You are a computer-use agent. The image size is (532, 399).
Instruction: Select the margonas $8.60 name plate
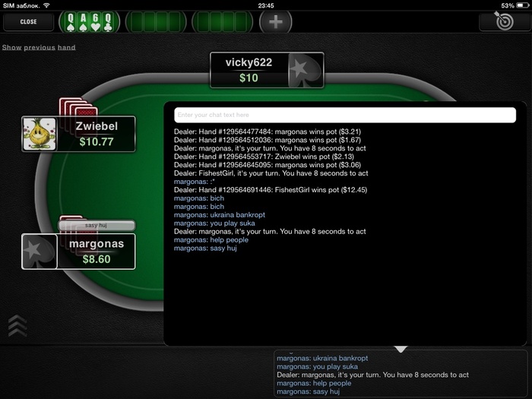pos(97,252)
